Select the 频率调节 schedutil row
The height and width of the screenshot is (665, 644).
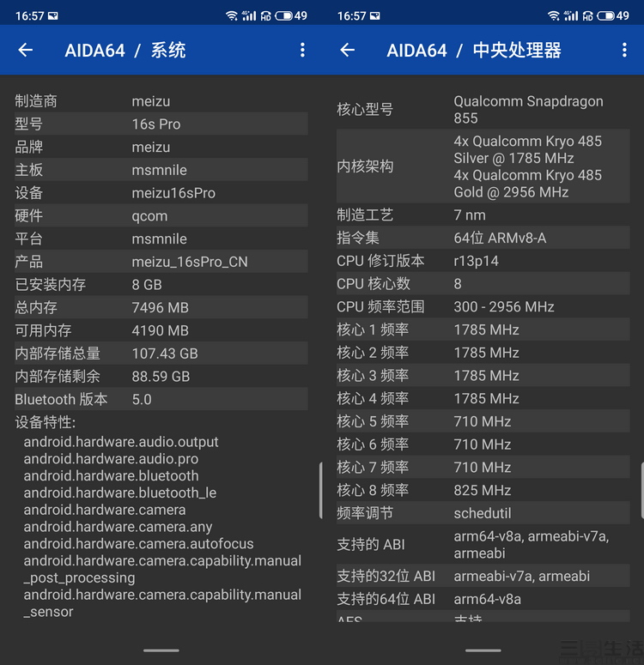pos(483,512)
